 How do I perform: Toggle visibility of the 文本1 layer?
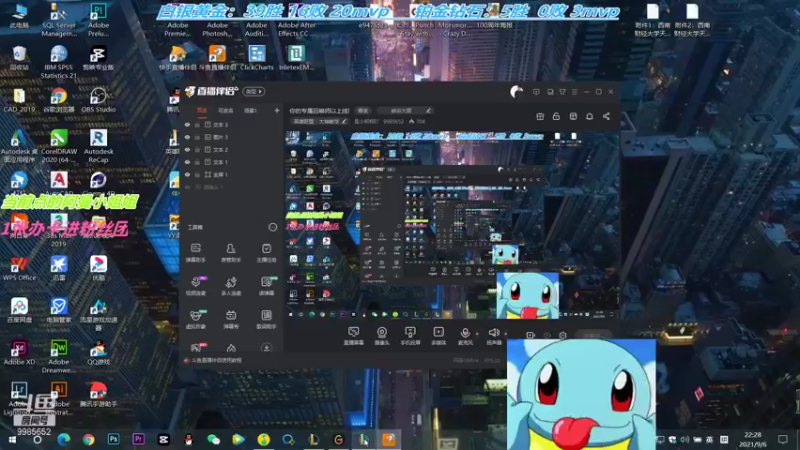[187, 162]
